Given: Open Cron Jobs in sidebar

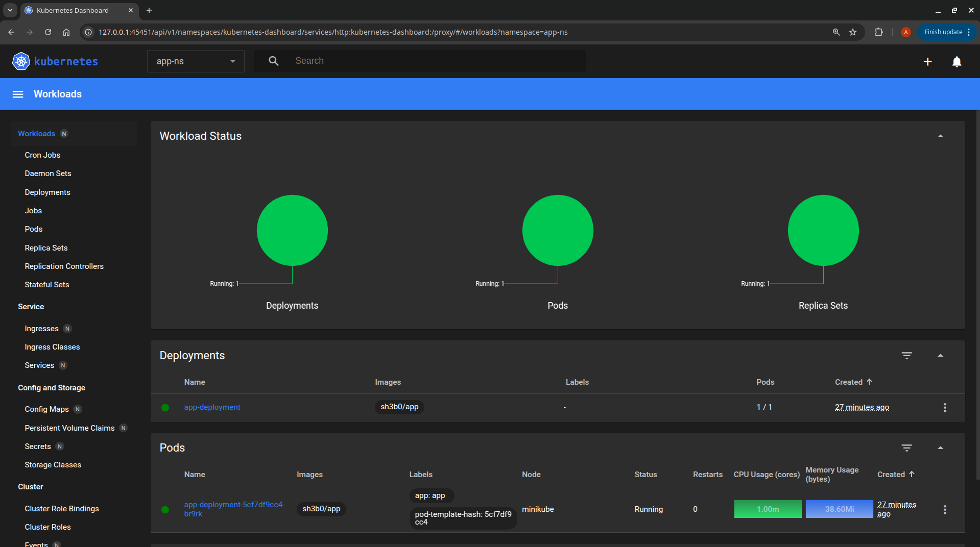Looking at the screenshot, I should click(x=42, y=155).
